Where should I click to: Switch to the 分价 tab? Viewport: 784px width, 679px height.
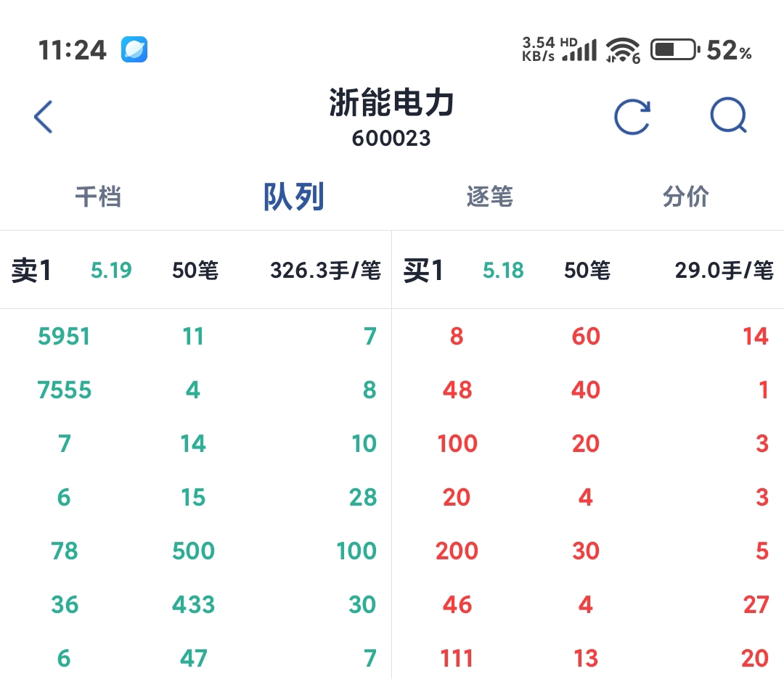pos(686,197)
